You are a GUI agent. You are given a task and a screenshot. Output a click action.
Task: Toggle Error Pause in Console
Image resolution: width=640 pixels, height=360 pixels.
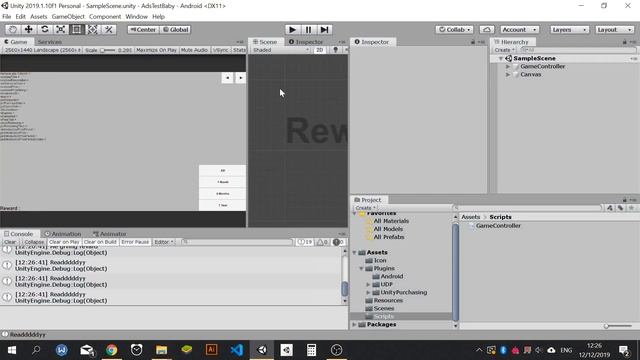135,242
